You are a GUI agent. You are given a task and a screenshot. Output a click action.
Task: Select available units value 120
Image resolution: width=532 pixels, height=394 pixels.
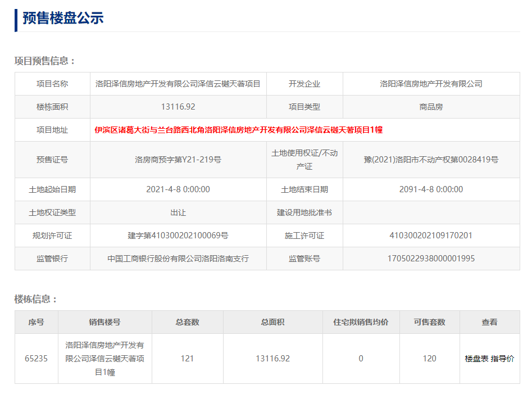(430, 359)
